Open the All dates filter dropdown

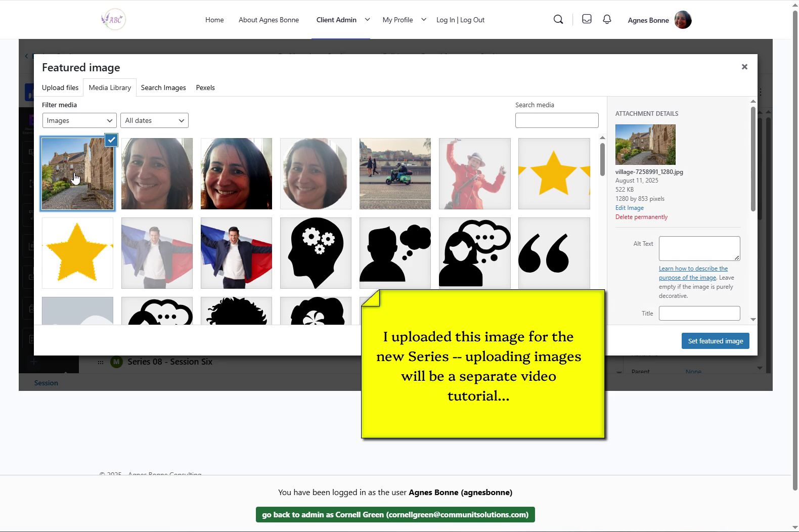(154, 120)
